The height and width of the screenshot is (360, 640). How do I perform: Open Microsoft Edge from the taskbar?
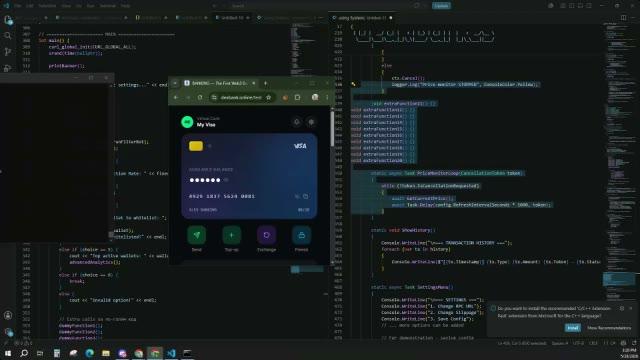[89, 353]
